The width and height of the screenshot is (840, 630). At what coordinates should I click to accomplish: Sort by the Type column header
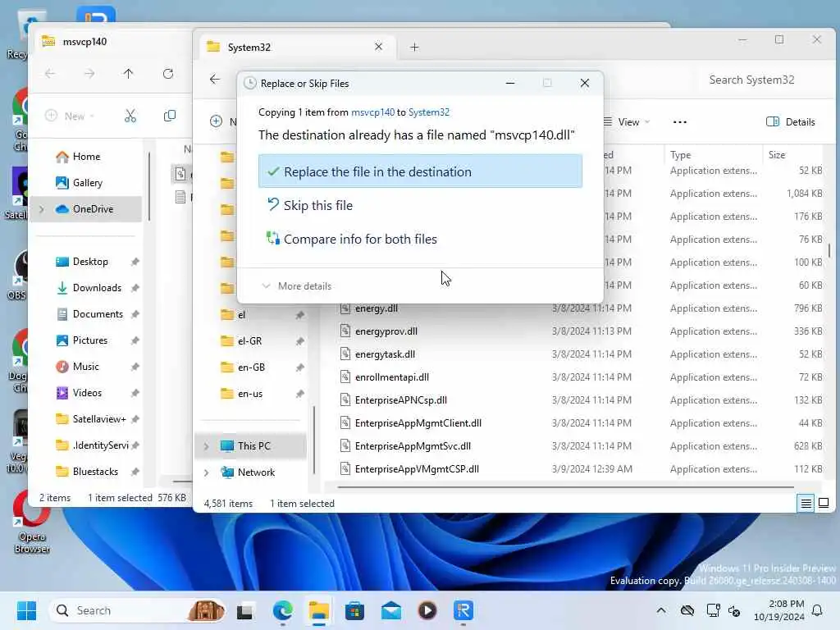[x=680, y=155]
